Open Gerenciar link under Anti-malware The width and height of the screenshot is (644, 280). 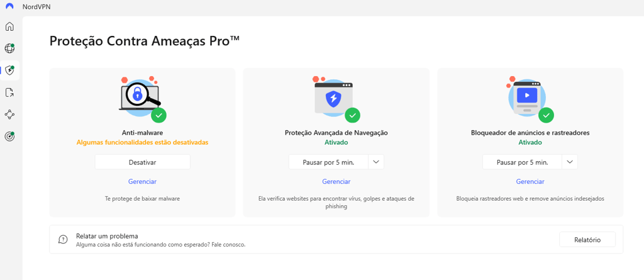point(143,181)
